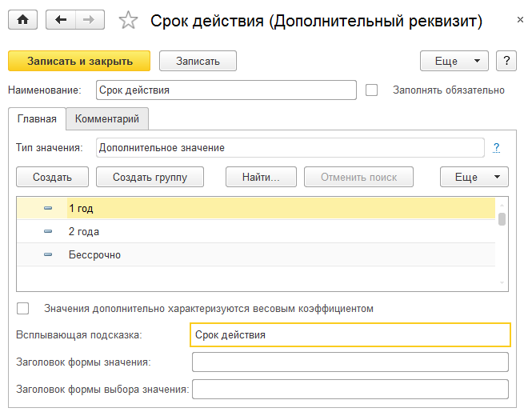This screenshot has height=416, width=532.
Task: Enable the "Заполнять обязательно" checkbox
Action: (371, 90)
